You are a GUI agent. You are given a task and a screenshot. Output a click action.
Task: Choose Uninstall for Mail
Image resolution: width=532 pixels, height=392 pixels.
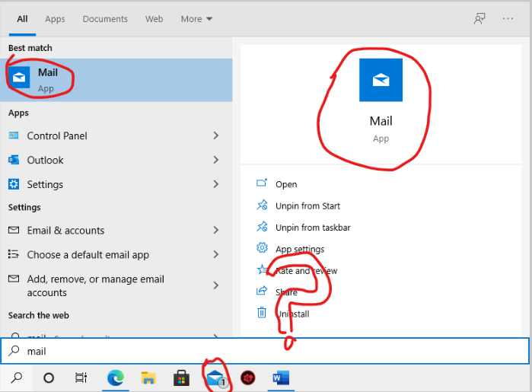pyautogui.click(x=292, y=314)
